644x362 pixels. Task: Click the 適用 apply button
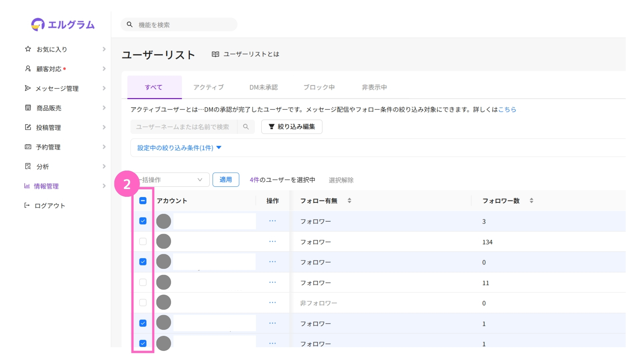226,180
